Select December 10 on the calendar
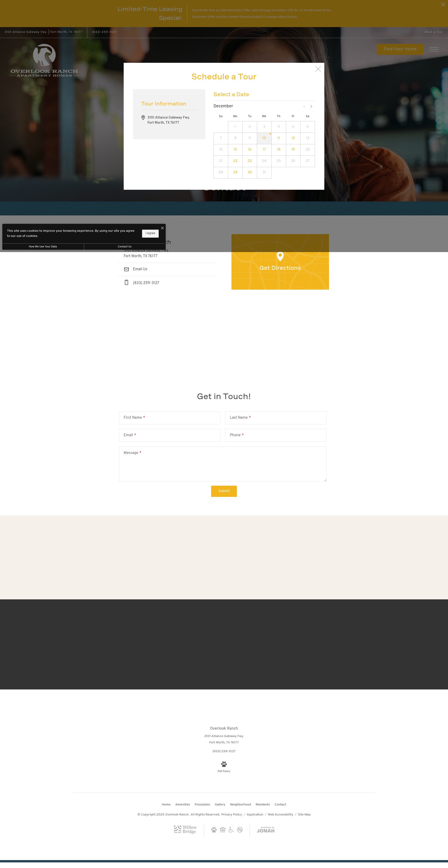448x868 pixels. click(x=264, y=138)
